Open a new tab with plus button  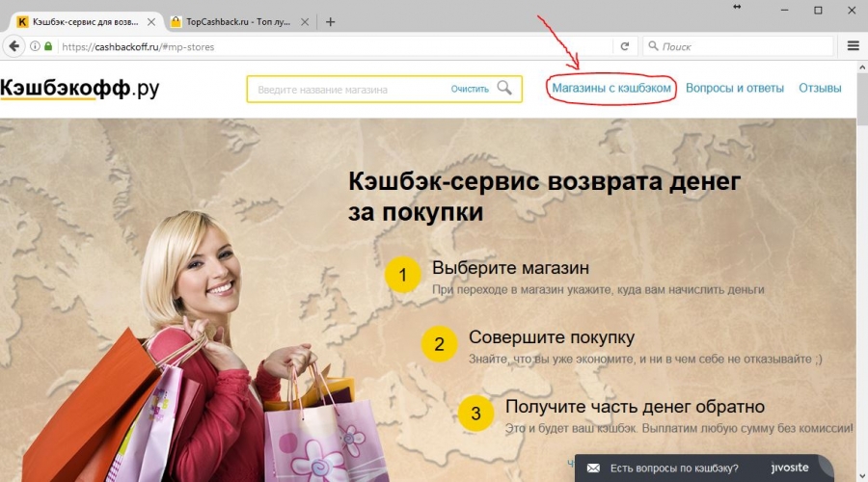click(331, 22)
